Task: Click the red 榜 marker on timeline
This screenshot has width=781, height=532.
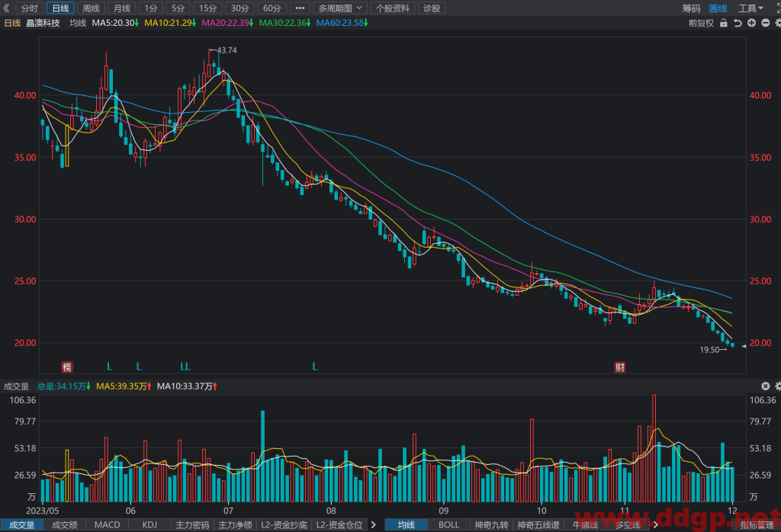Action: pos(67,367)
